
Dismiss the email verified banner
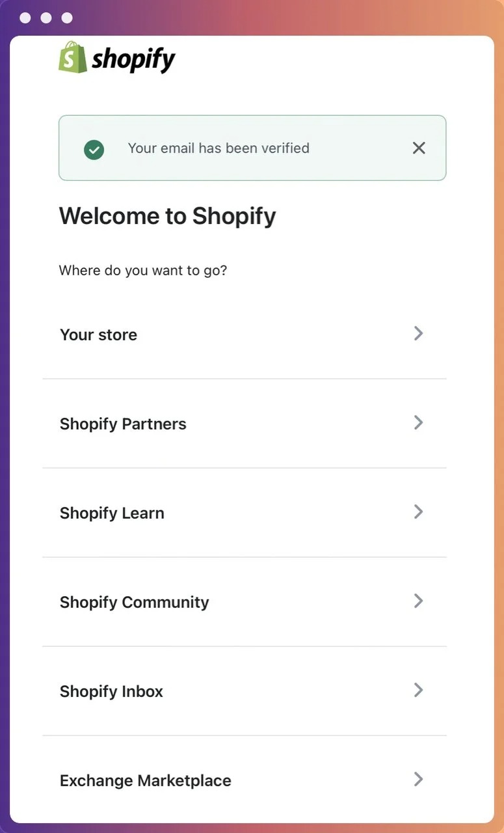click(418, 148)
